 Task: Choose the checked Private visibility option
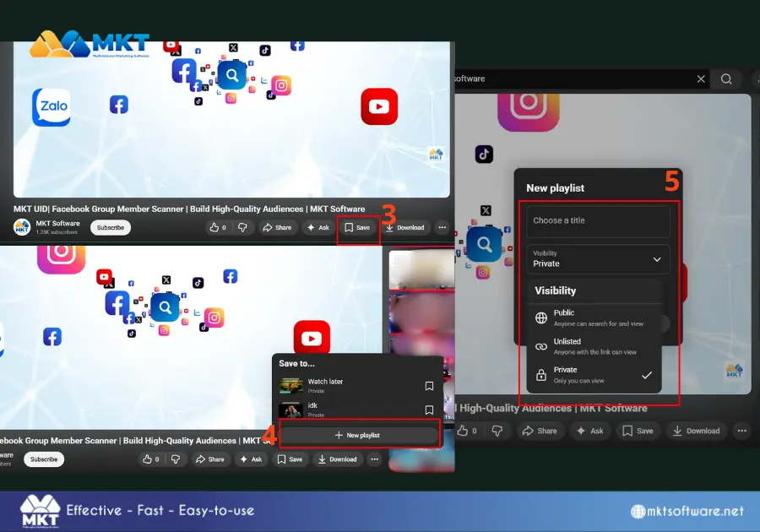click(x=594, y=375)
